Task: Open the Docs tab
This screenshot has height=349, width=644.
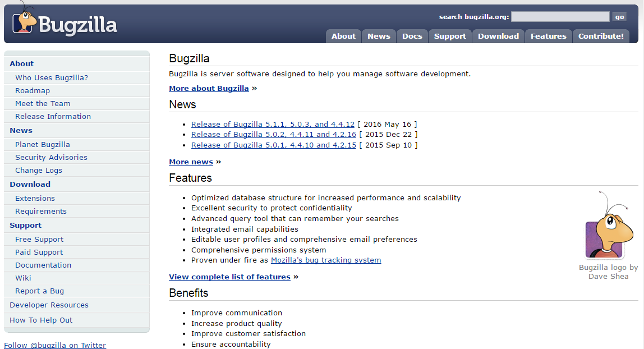Action: [x=412, y=36]
